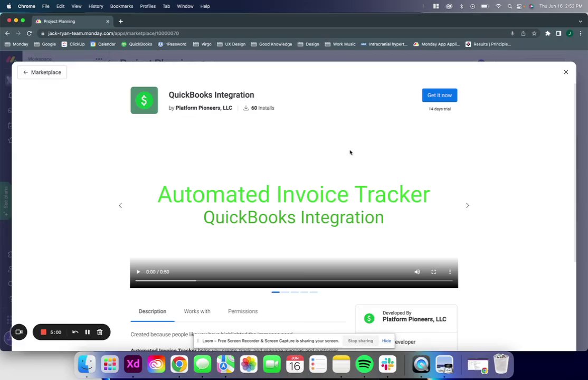588x380 pixels.
Task: Show the previous carousel slide
Action: pyautogui.click(x=120, y=205)
